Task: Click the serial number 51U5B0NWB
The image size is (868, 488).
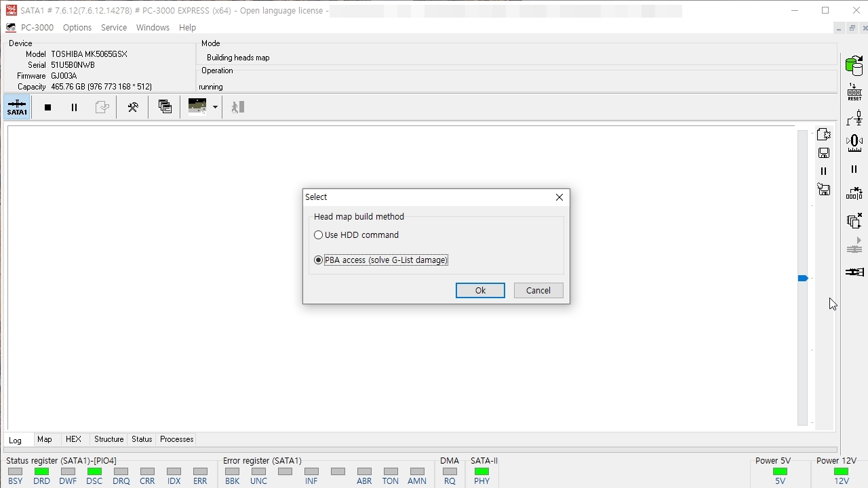Action: click(x=73, y=65)
